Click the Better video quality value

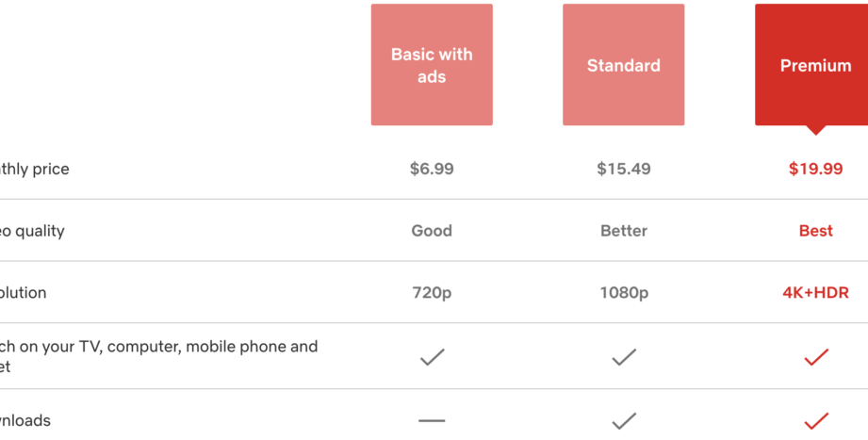click(624, 231)
